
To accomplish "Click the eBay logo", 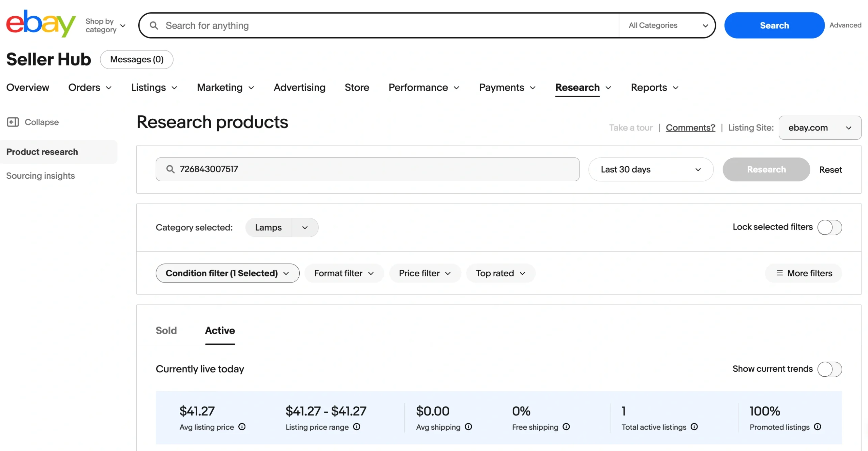I will tap(41, 24).
